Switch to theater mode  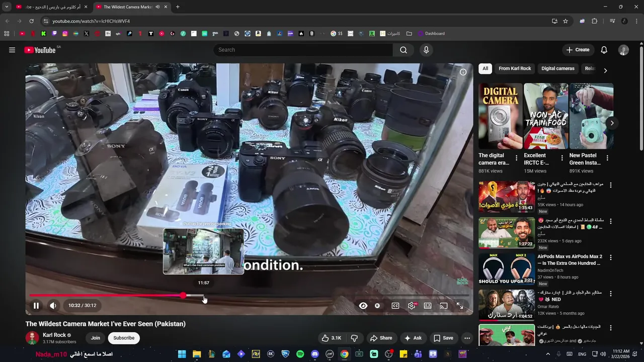coord(428,306)
